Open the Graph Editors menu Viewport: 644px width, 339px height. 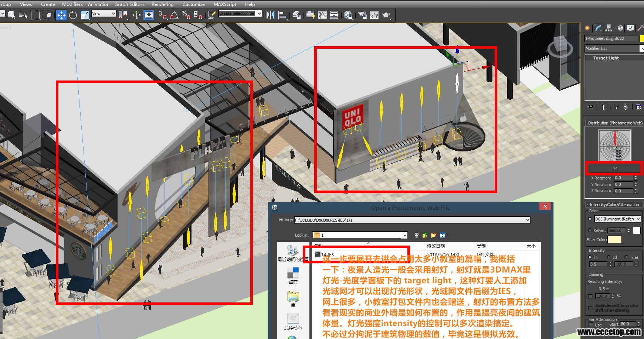click(x=129, y=4)
